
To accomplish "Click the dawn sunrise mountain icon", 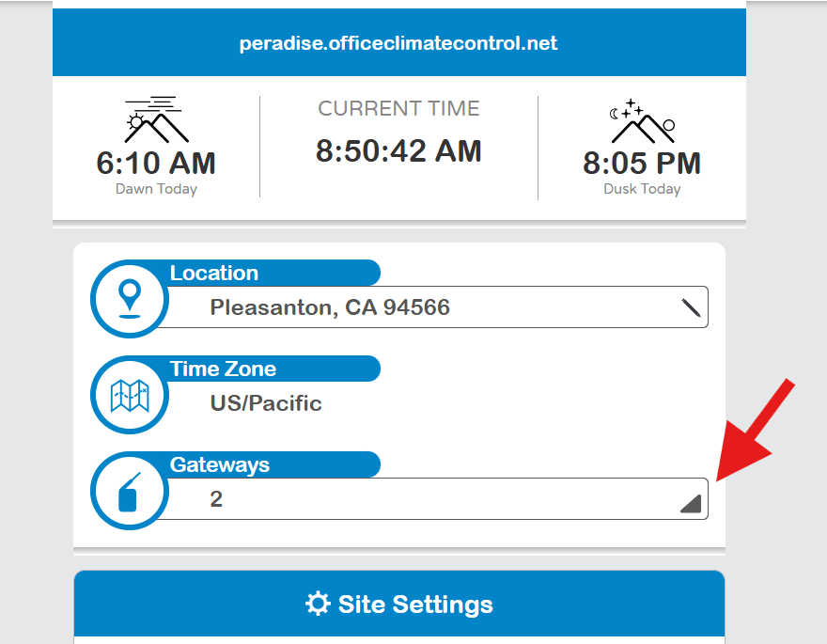I will coord(156,119).
